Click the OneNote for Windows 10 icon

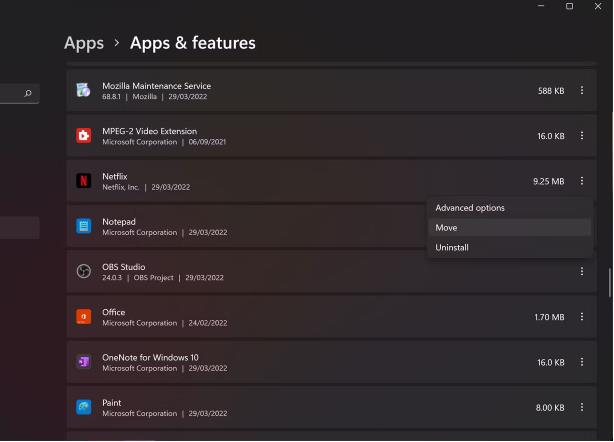click(x=83, y=362)
